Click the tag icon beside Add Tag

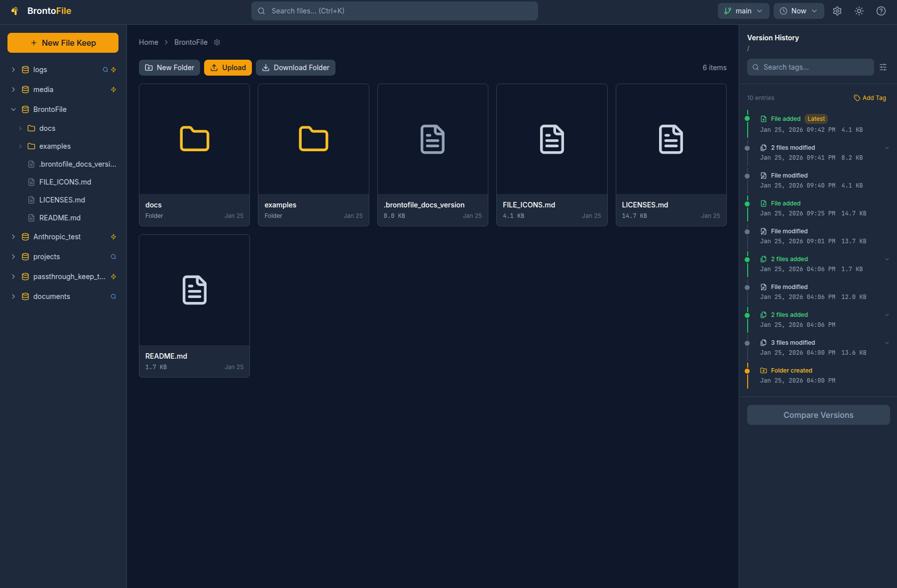click(x=857, y=98)
